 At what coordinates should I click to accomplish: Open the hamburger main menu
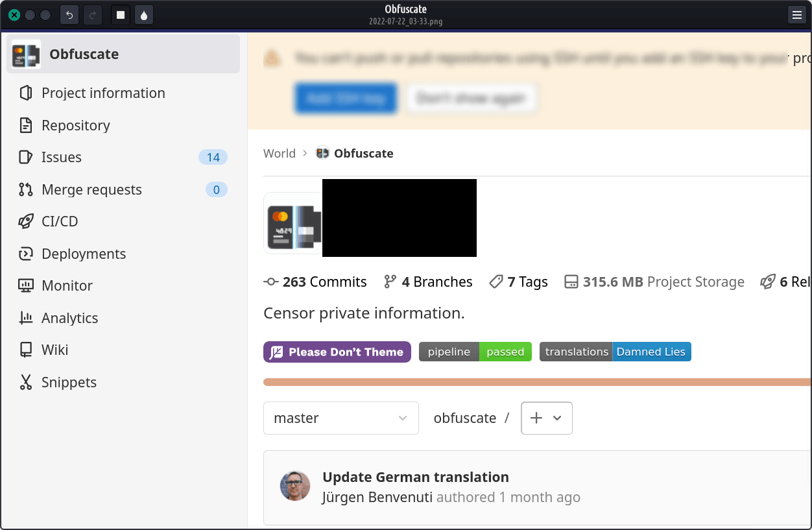pyautogui.click(x=796, y=15)
